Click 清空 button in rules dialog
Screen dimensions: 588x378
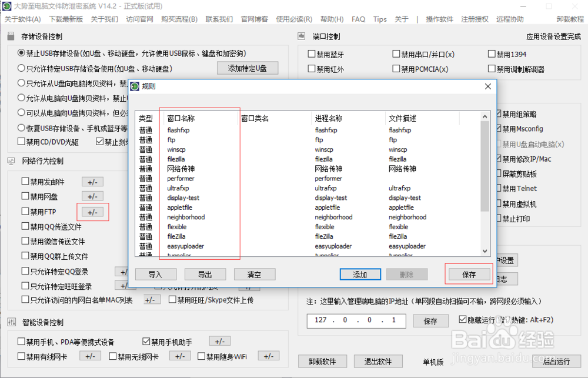[254, 275]
